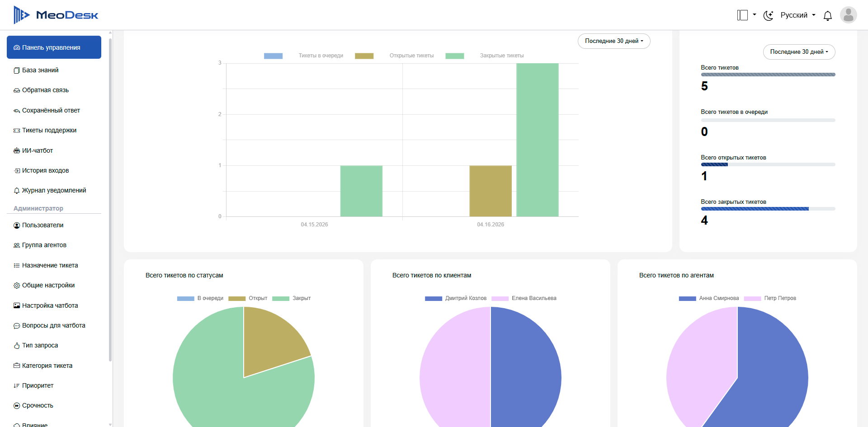Image resolution: width=868 pixels, height=427 pixels.
Task: Toggle Дмитрий Козлов legend color swatch
Action: click(x=433, y=298)
